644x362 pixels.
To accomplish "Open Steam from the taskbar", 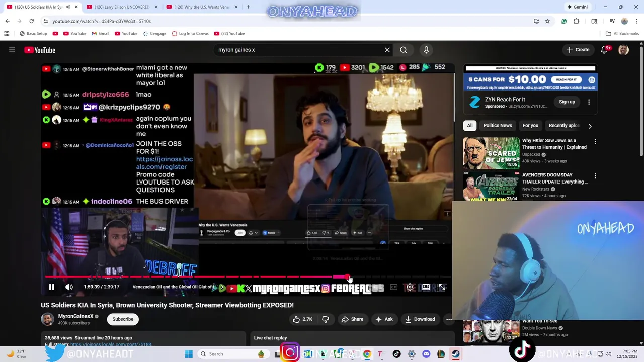I will click(x=455, y=354).
